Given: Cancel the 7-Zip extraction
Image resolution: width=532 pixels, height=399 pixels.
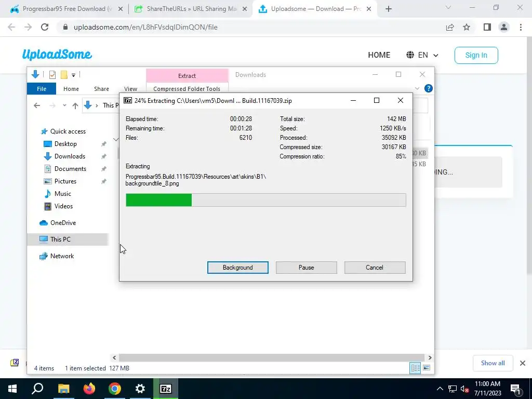Looking at the screenshot, I should click(375, 268).
